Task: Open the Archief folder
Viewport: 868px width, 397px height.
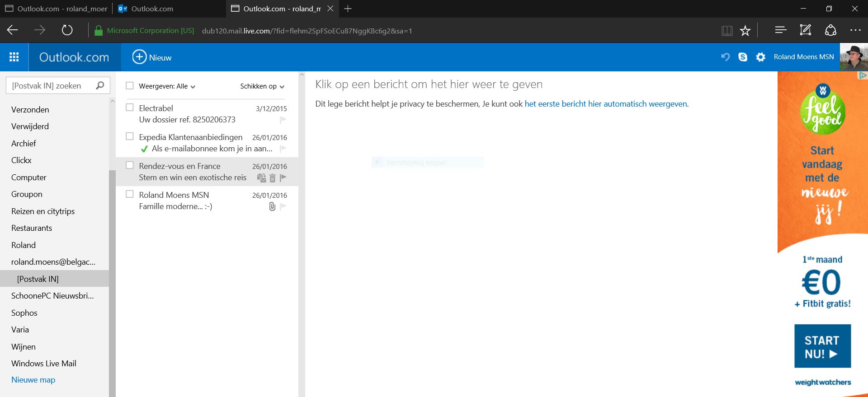Action: (24, 144)
